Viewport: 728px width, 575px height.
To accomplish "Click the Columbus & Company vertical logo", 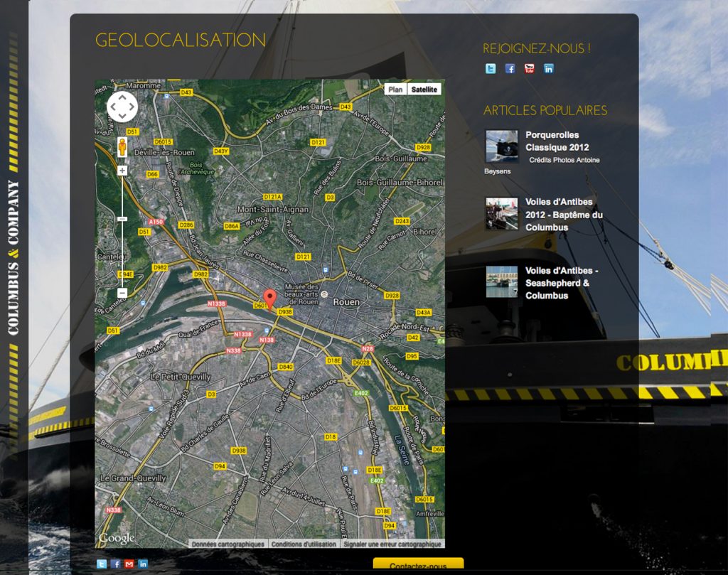I will tap(14, 258).
